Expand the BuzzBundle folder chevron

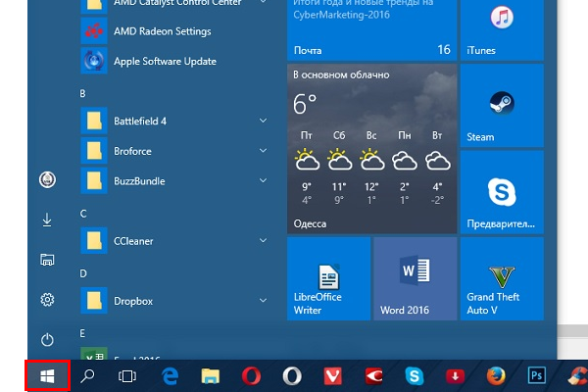click(263, 180)
